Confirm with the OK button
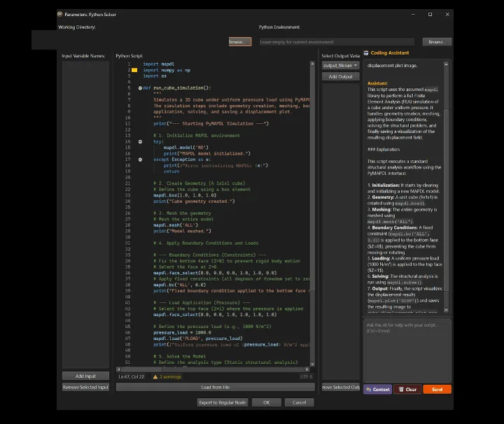Viewport: 504px width, 424px height. [267, 403]
